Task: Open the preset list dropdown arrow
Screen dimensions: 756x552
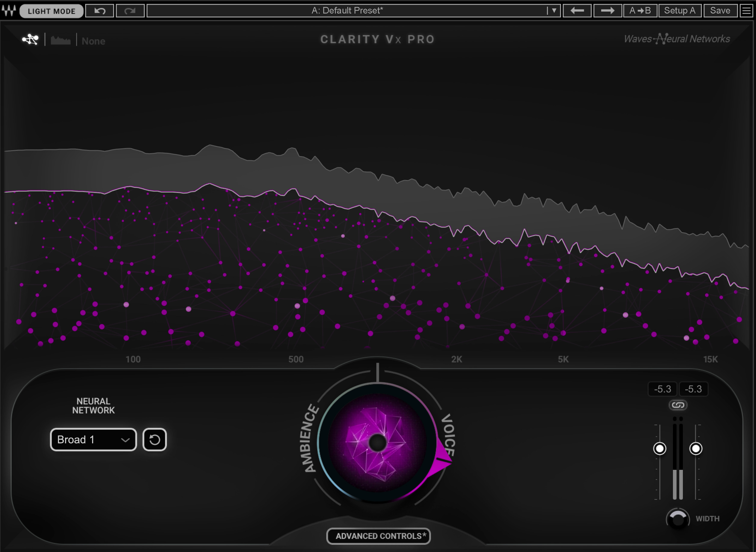Action: [x=554, y=11]
